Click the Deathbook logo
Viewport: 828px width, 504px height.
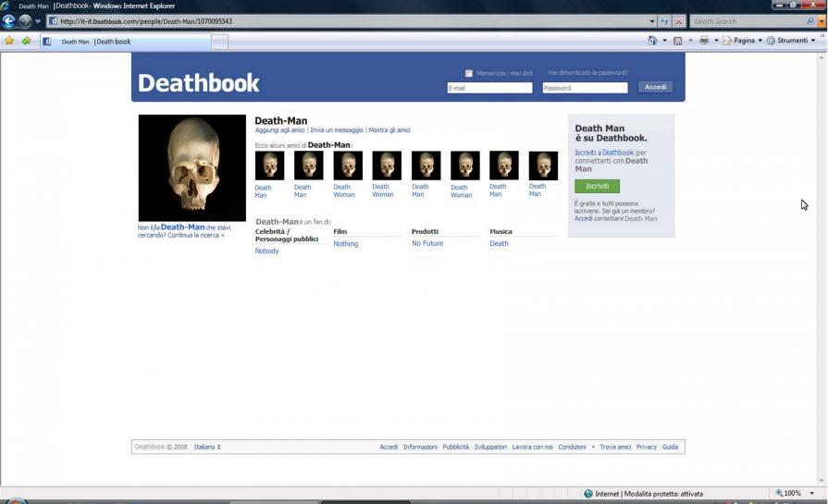[199, 83]
